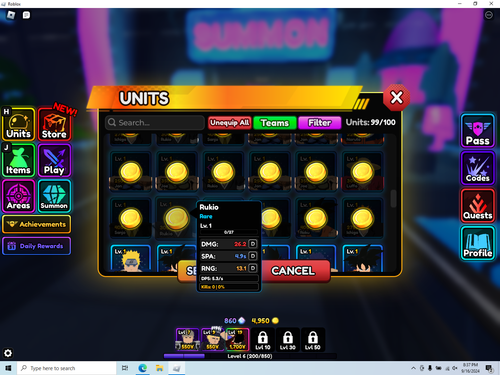Open the Pass icon
Screen dimensions: 500x375
pos(477,131)
